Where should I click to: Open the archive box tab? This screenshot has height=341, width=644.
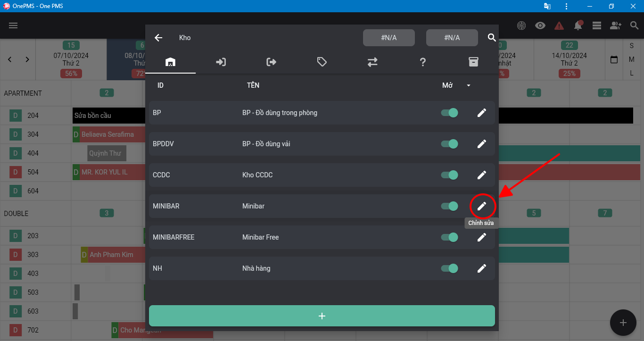click(473, 62)
